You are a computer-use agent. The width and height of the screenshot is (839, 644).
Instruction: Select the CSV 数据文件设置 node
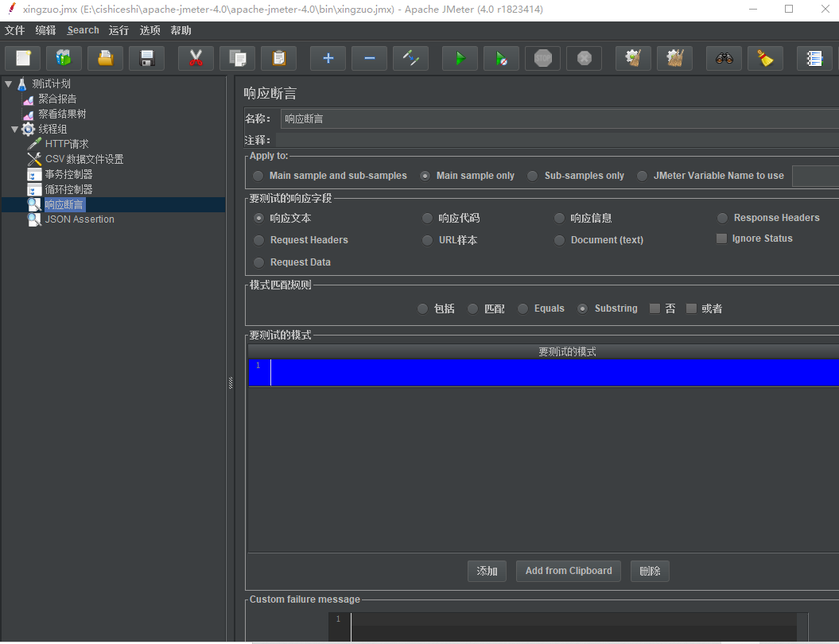click(84, 159)
